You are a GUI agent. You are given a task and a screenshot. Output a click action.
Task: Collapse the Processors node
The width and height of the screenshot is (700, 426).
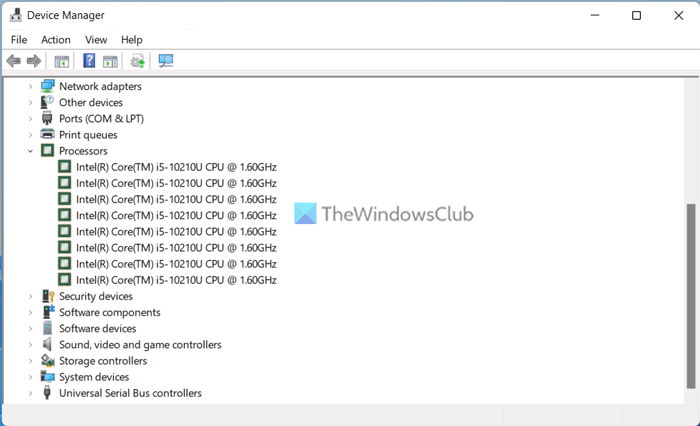pyautogui.click(x=30, y=151)
